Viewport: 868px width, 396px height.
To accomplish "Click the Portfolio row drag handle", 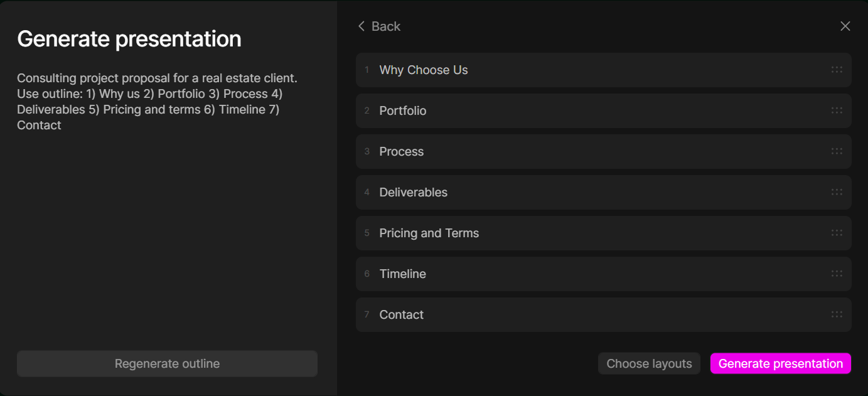I will tap(837, 110).
